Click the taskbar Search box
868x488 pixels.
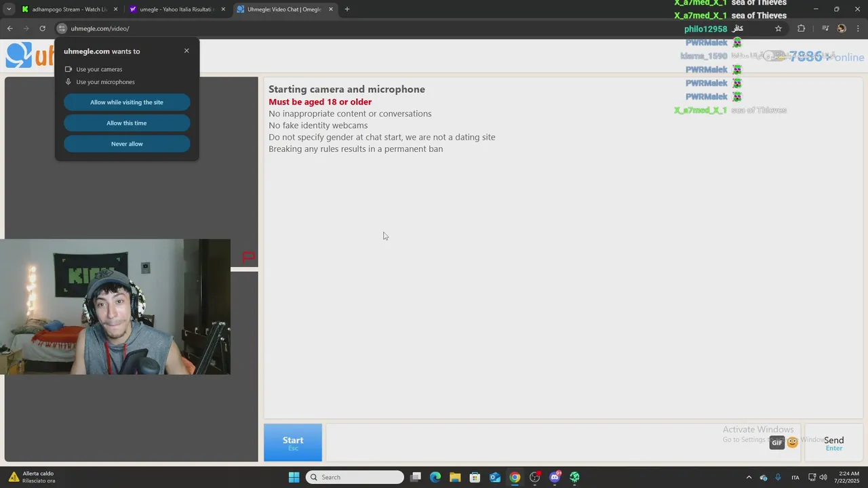coord(355,477)
